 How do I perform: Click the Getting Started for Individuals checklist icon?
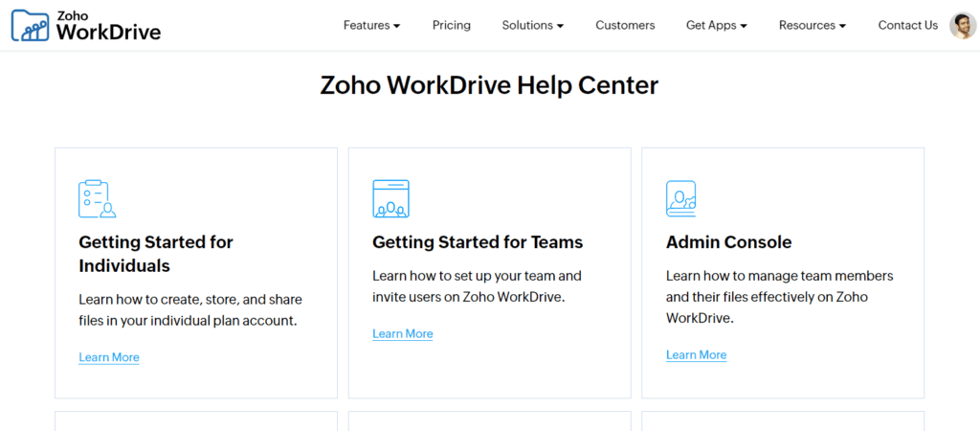pos(97,198)
